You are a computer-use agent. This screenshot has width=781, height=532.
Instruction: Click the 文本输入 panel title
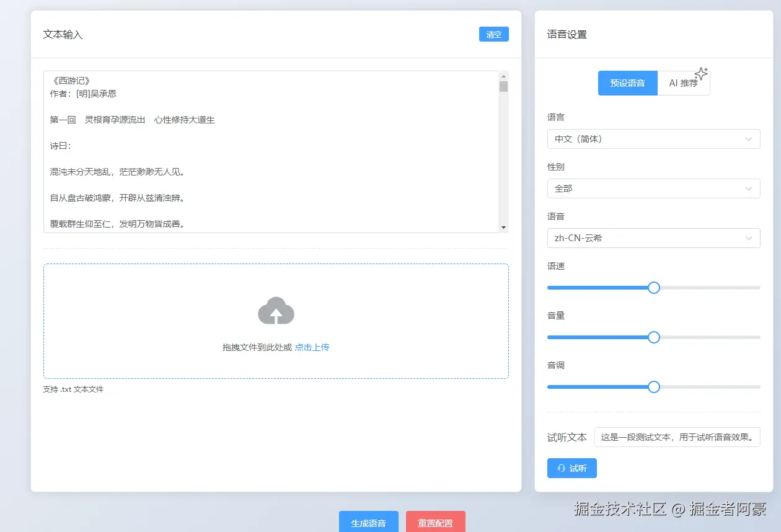click(x=63, y=35)
